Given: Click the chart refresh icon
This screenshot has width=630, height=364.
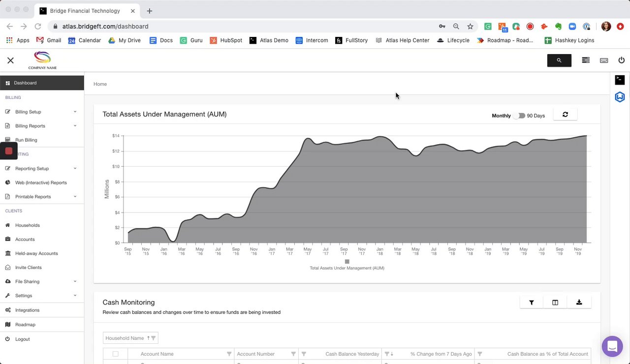Looking at the screenshot, I should [565, 115].
